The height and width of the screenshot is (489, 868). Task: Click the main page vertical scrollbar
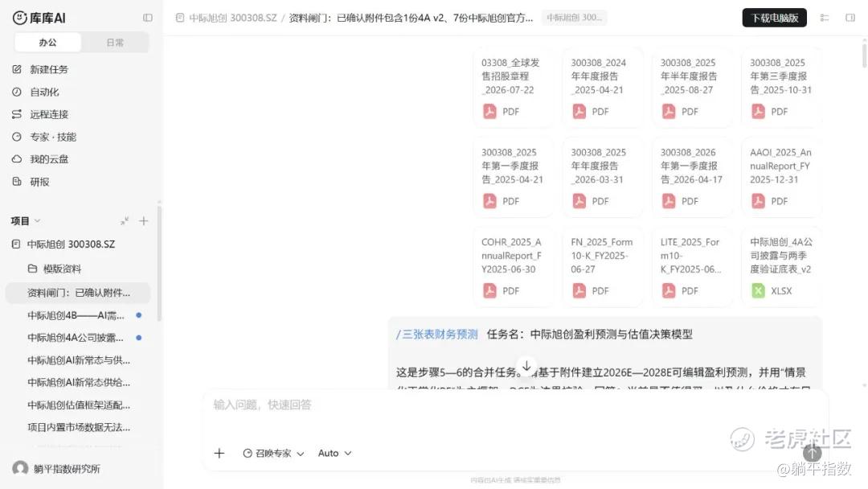click(864, 55)
